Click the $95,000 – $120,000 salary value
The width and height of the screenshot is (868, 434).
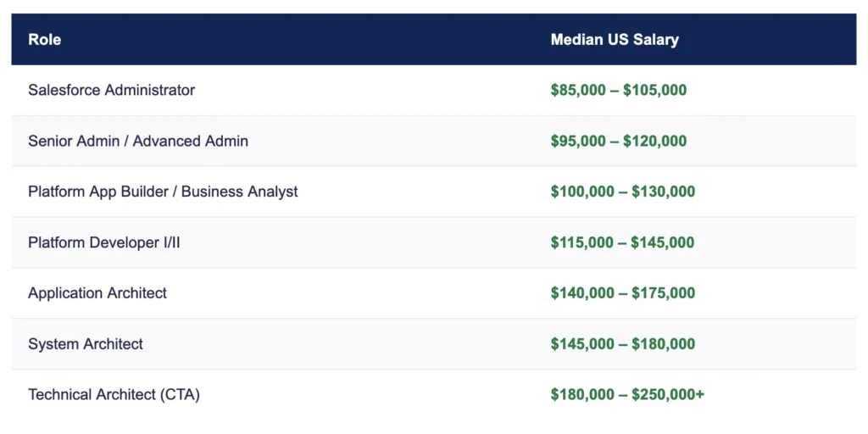(618, 141)
